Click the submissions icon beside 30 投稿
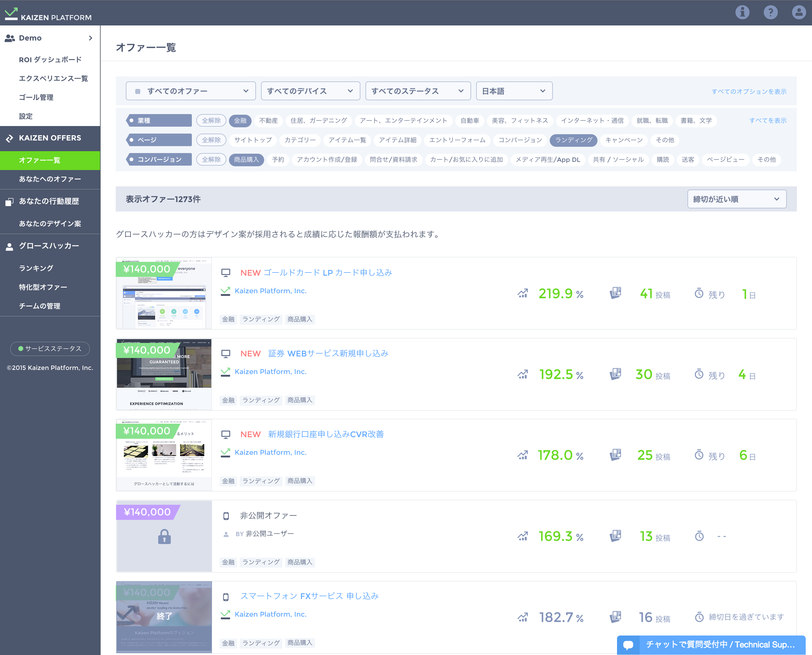This screenshot has height=655, width=812. pos(615,374)
